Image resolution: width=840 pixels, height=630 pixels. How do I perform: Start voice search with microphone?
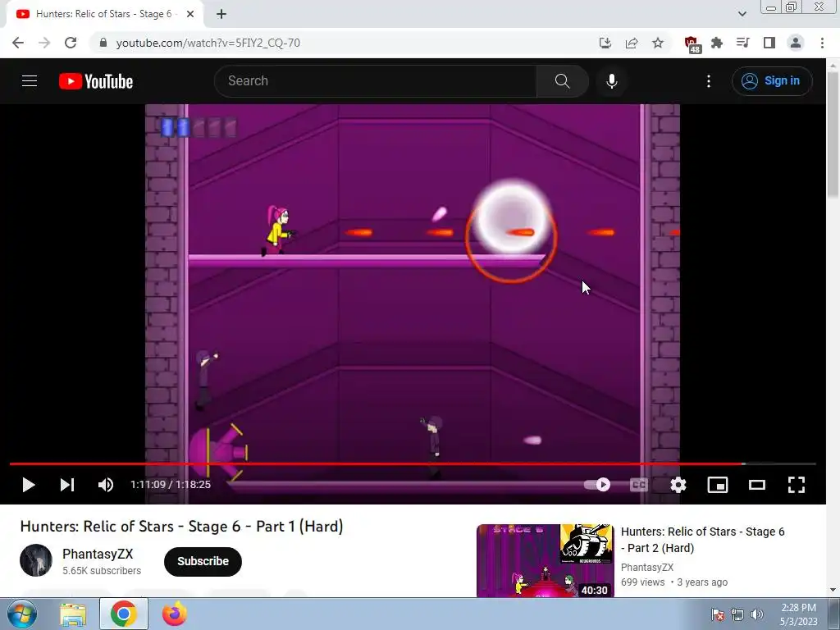[x=612, y=81]
